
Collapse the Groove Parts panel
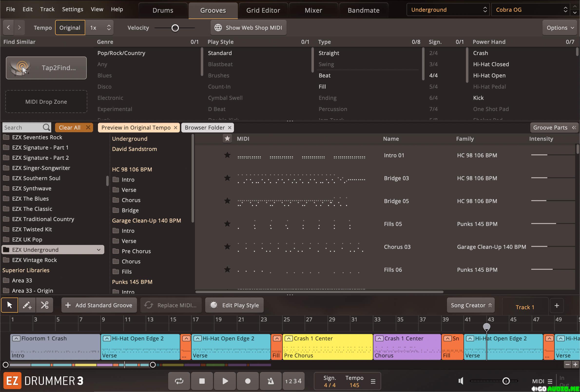coord(554,127)
